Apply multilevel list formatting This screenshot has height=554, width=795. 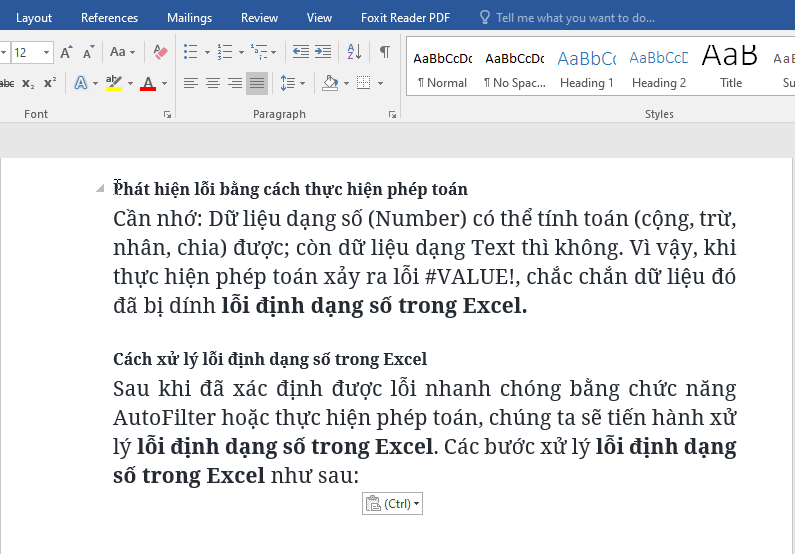(x=259, y=52)
